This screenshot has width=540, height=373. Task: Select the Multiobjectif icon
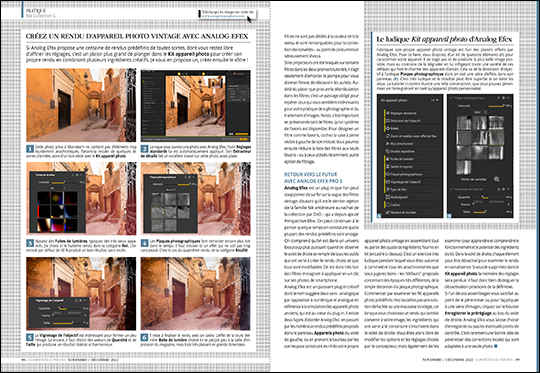coord(387,197)
